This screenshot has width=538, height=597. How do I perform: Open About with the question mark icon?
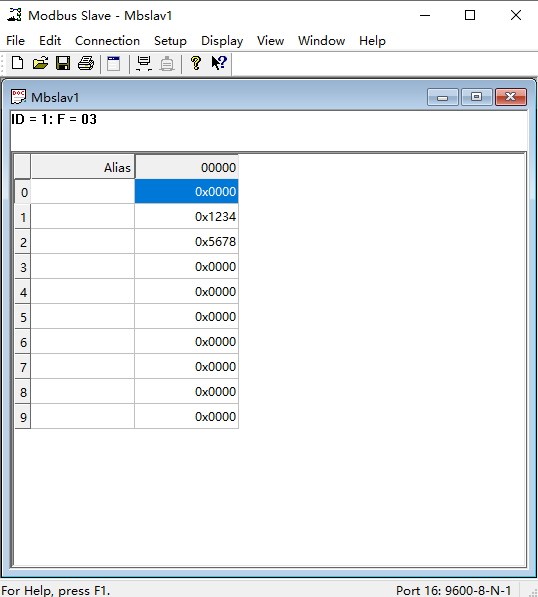pyautogui.click(x=196, y=63)
